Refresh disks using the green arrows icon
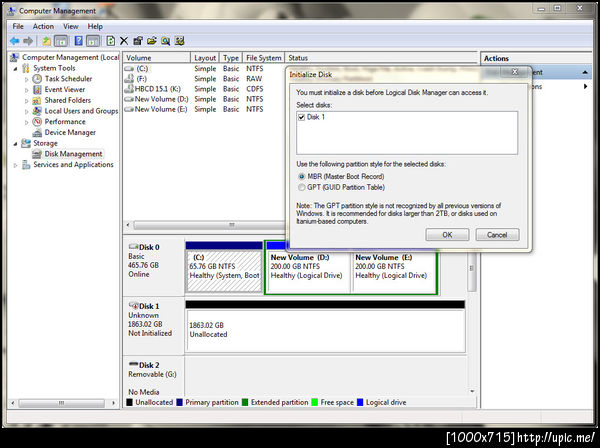 click(x=111, y=41)
